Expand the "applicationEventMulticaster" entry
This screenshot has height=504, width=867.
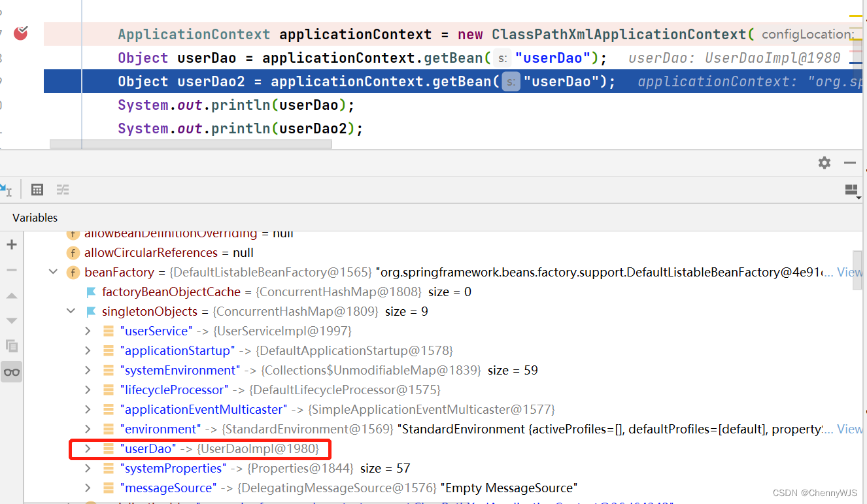click(88, 410)
